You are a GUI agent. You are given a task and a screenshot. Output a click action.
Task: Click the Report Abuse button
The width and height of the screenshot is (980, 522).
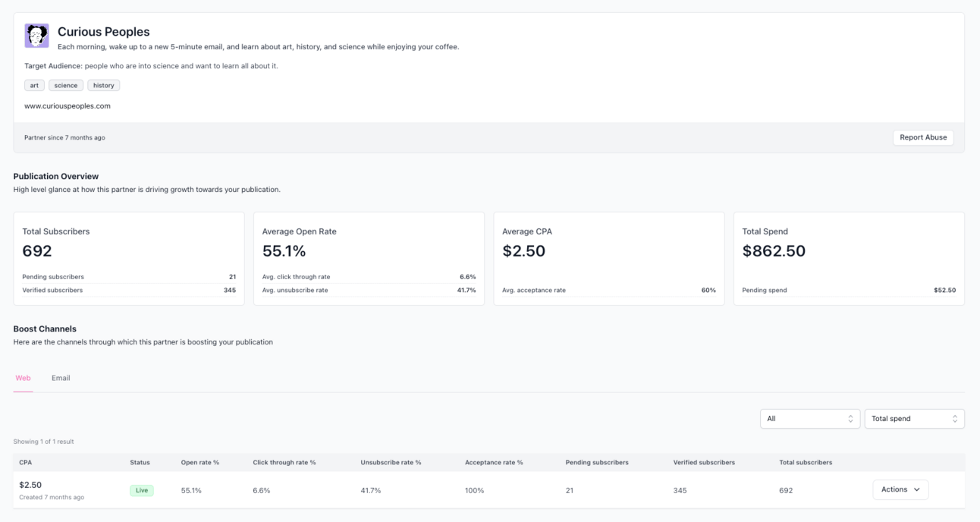click(x=923, y=137)
